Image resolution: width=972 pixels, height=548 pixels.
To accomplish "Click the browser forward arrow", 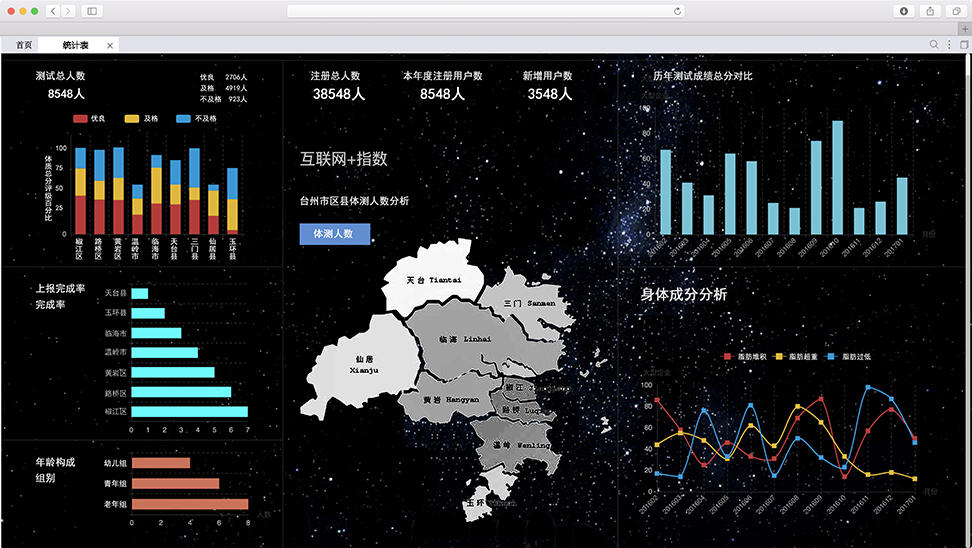I will [x=68, y=11].
